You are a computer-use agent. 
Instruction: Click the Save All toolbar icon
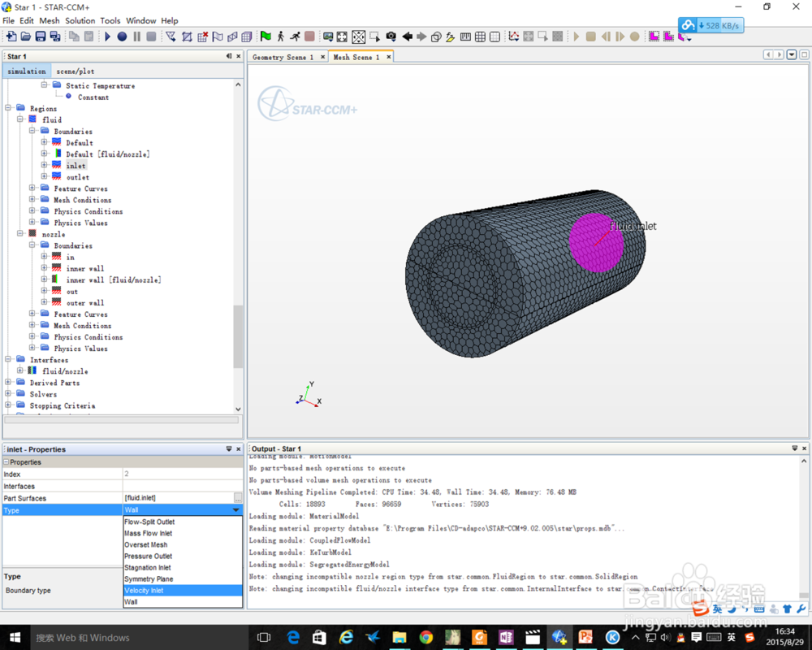(55, 37)
